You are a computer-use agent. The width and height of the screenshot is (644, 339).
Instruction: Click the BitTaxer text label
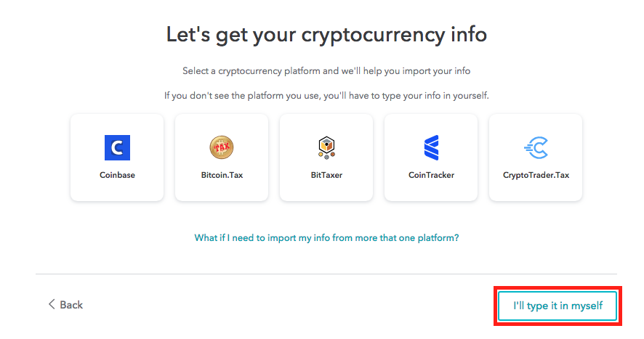[x=326, y=175]
